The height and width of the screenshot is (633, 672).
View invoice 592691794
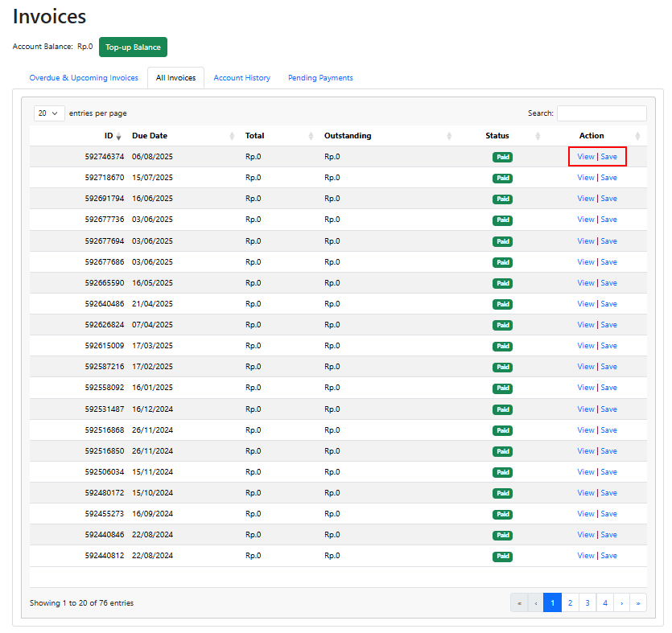pos(585,199)
